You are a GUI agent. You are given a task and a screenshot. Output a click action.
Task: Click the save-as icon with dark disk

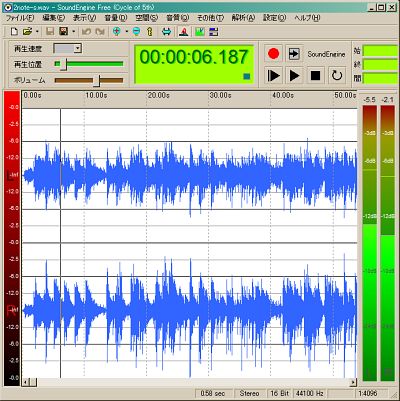tap(63, 32)
